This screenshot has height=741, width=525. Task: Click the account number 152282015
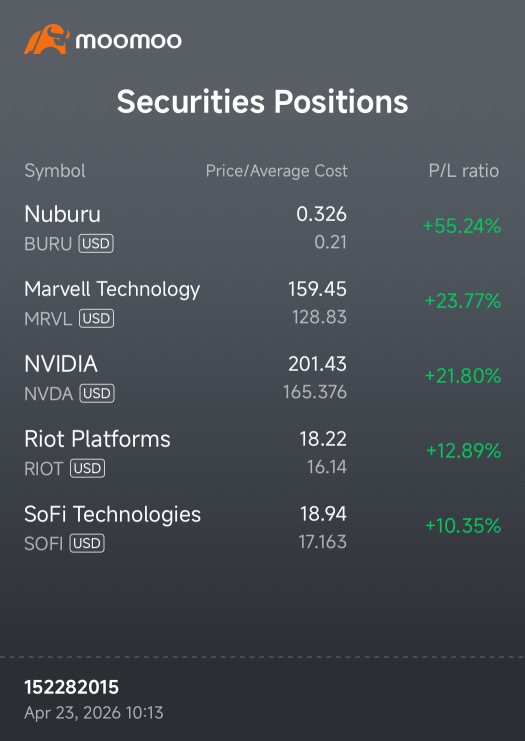[71, 687]
